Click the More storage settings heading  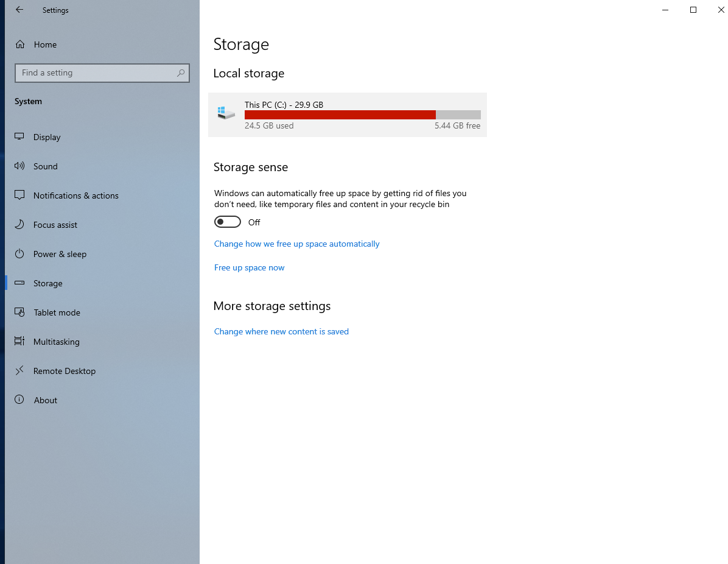click(x=272, y=306)
